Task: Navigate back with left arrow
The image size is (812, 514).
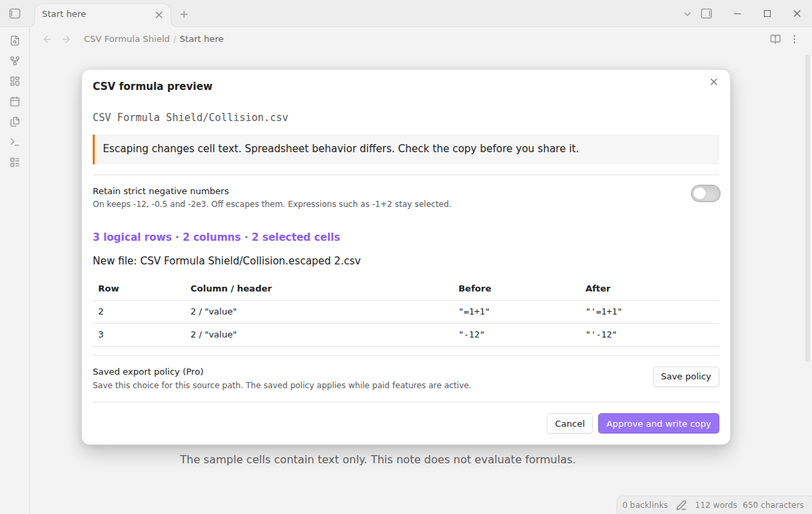Action: tap(47, 39)
